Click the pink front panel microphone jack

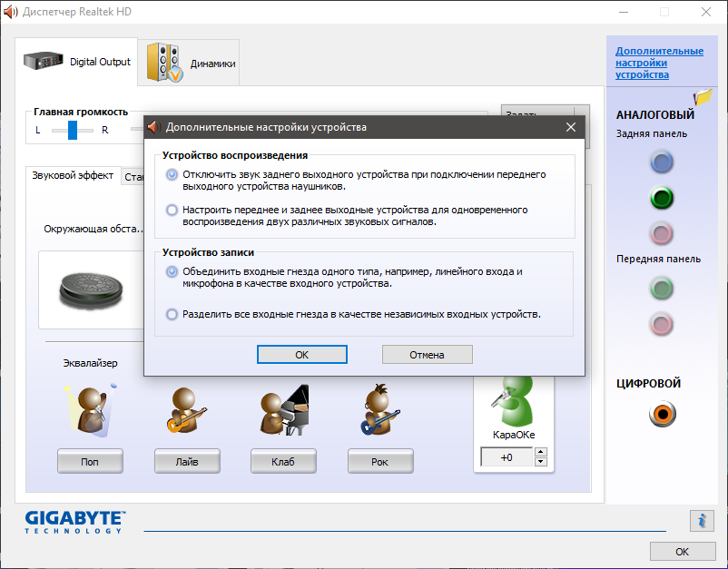click(662, 324)
